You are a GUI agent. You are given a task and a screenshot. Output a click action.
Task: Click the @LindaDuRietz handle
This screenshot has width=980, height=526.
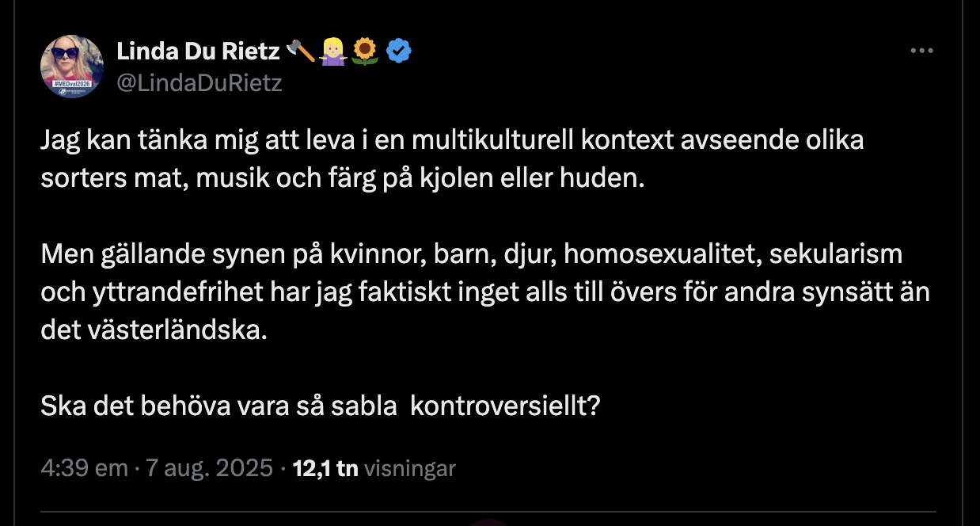(199, 82)
